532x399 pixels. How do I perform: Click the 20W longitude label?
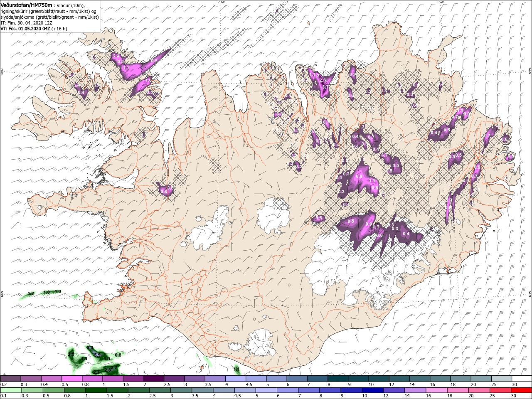(x=221, y=2)
